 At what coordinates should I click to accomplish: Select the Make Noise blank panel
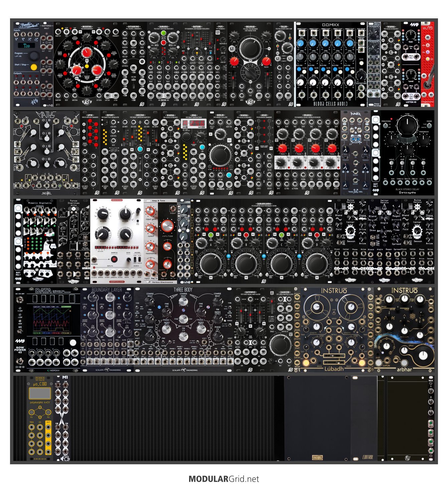coord(317,418)
